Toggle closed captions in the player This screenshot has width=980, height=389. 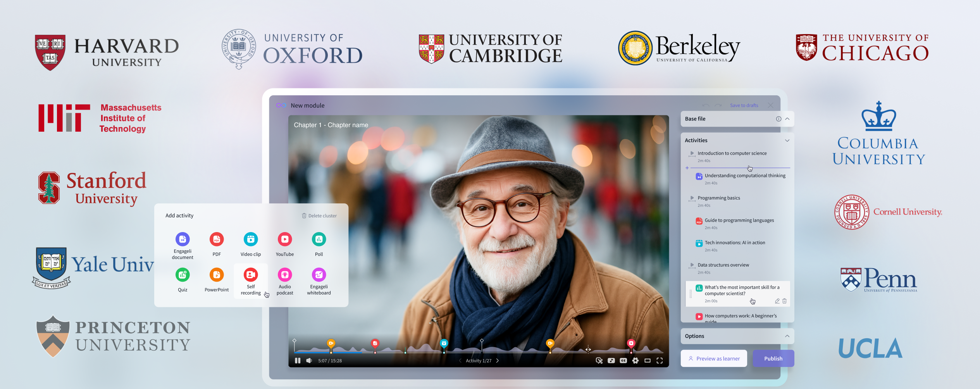tap(623, 361)
